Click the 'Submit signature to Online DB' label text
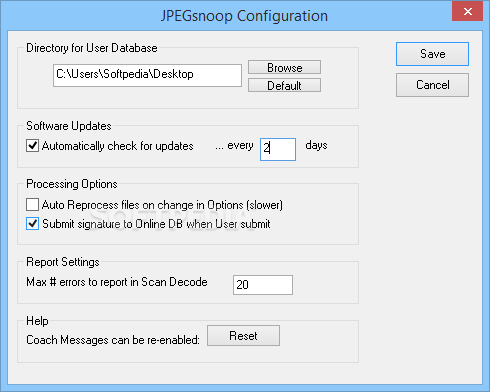The width and height of the screenshot is (490, 392). (156, 224)
